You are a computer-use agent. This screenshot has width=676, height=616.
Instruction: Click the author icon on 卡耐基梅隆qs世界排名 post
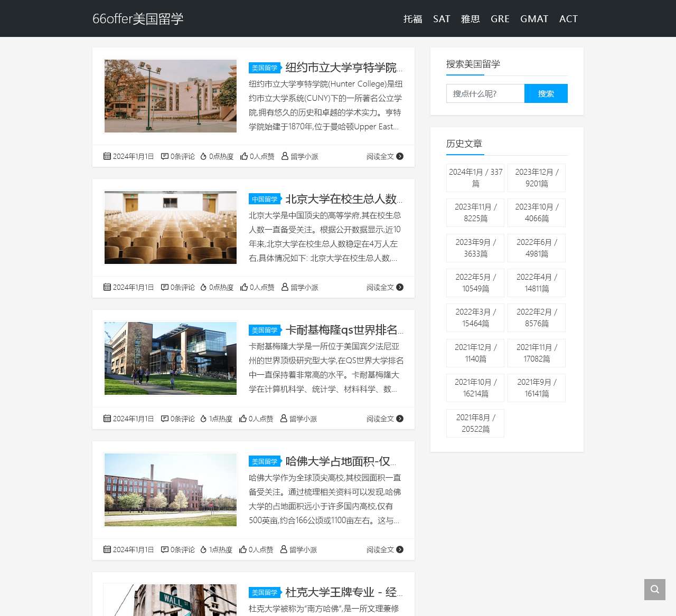[x=284, y=419]
